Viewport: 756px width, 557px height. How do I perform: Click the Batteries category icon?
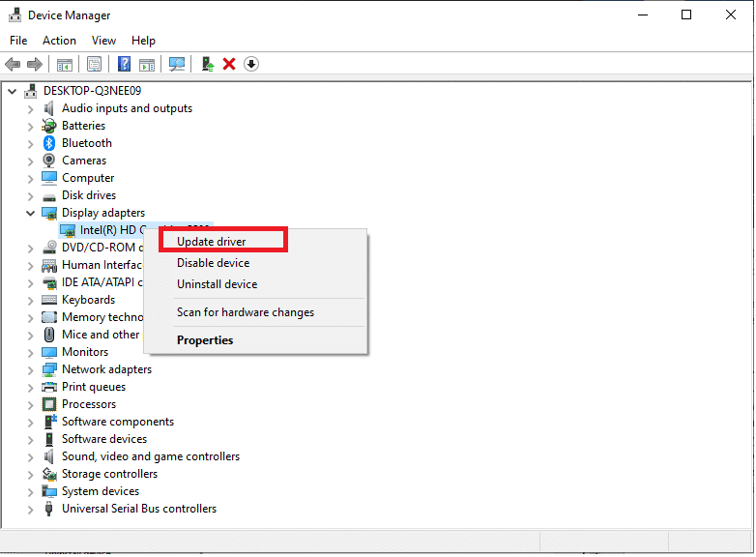pyautogui.click(x=49, y=126)
